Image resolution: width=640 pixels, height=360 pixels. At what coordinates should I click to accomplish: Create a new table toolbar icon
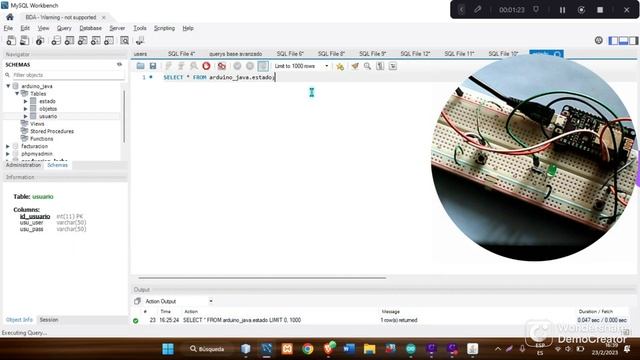tap(69, 40)
